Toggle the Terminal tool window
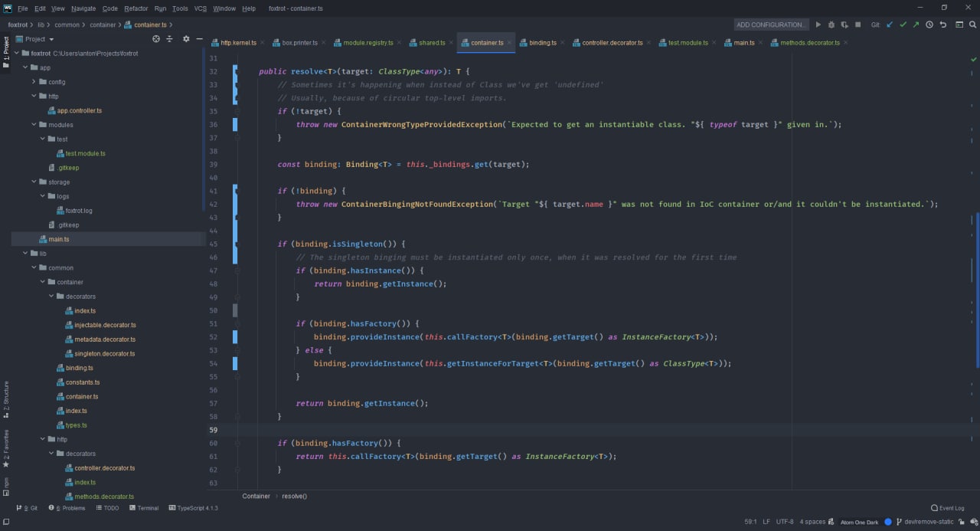This screenshot has width=980, height=531. (144, 508)
